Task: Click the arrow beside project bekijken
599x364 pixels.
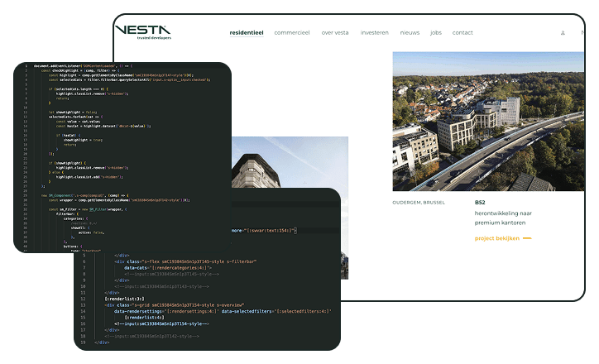Action: tap(527, 238)
